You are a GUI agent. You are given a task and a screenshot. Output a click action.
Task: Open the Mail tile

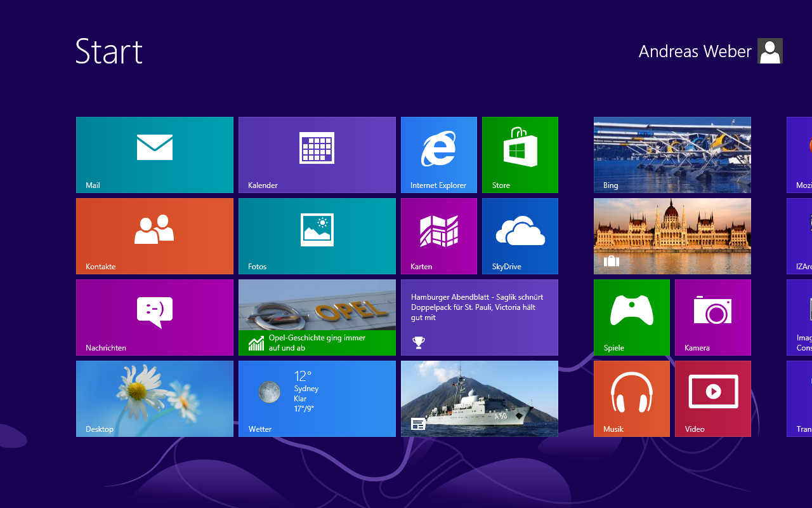click(x=155, y=154)
